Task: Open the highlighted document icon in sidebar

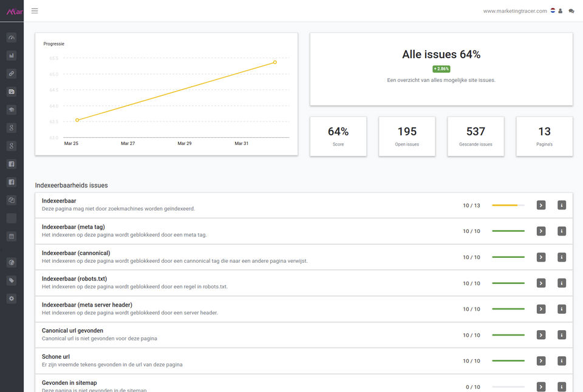Action: point(12,92)
